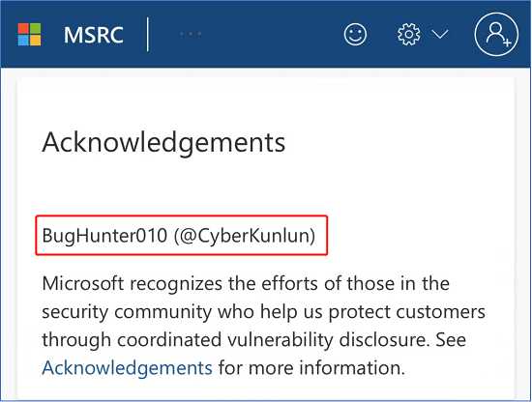Select the BugHunter010 acknowledgement name

[104, 235]
